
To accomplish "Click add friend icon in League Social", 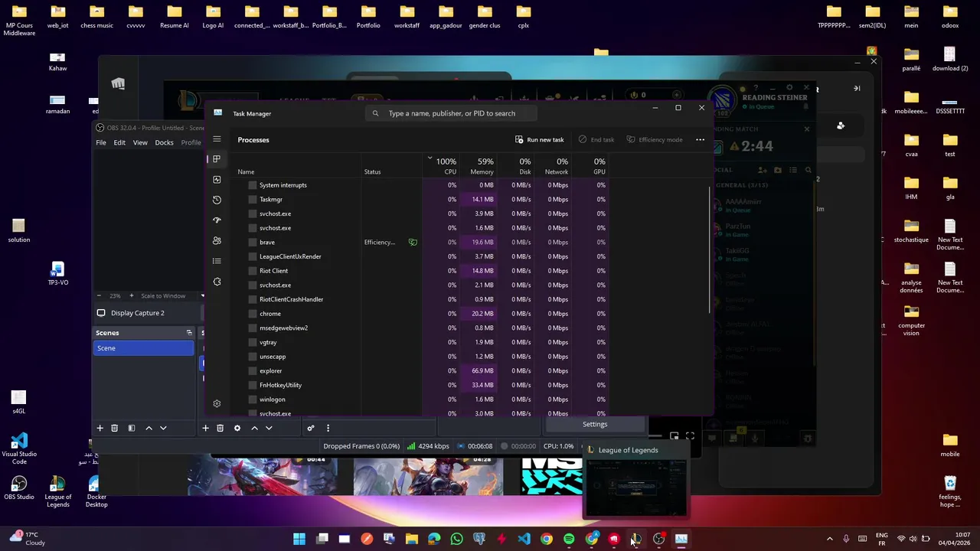I will [763, 170].
